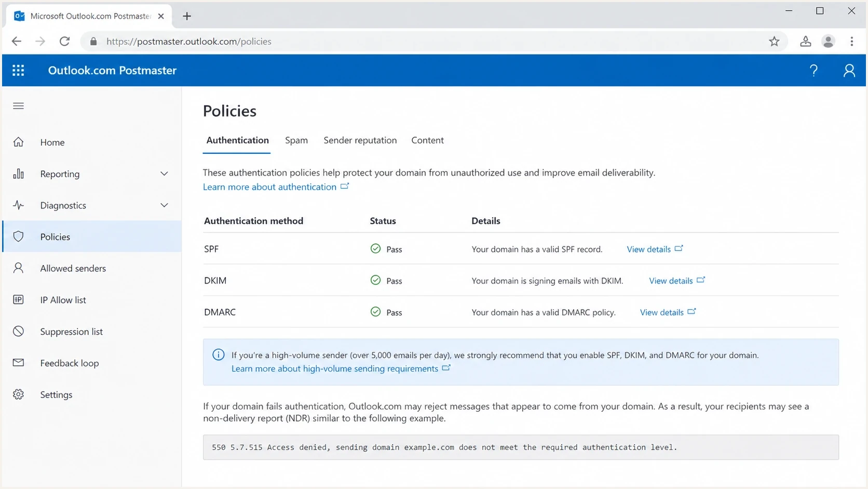Close the Outlook.com Postmaster browser tab
Screen dimensions: 868x489
161,16
